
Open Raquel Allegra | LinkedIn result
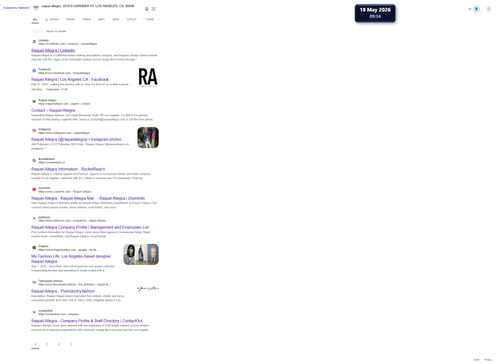click(x=53, y=50)
